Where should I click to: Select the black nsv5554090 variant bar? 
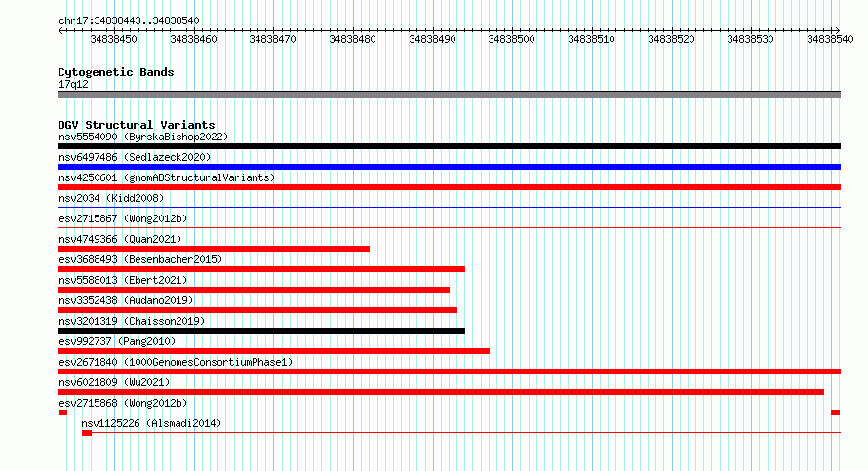(x=449, y=146)
